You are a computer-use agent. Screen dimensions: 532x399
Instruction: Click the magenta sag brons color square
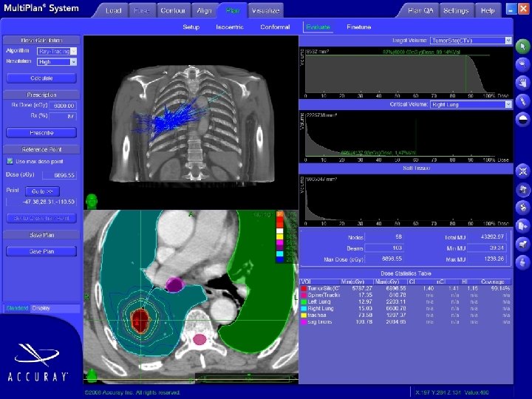pos(304,322)
